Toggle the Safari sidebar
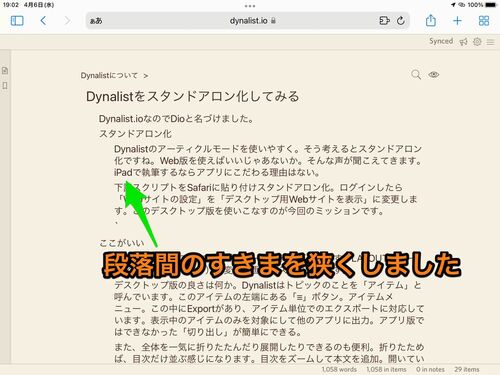The height and width of the screenshot is (375, 500). [17, 21]
